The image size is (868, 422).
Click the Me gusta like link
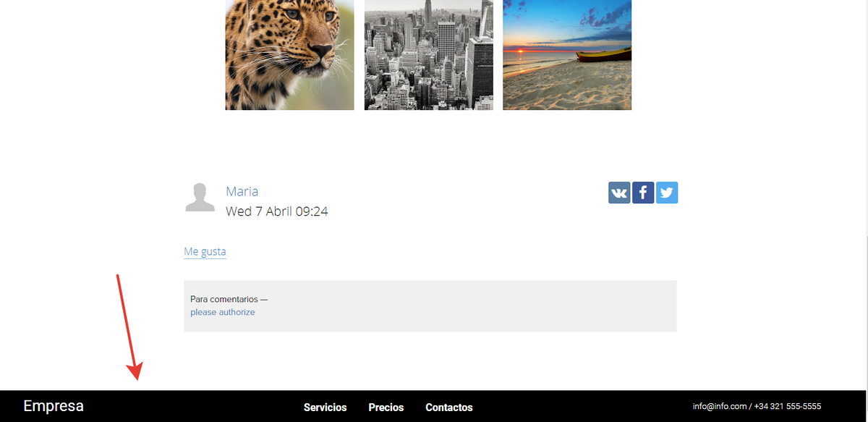tap(205, 252)
